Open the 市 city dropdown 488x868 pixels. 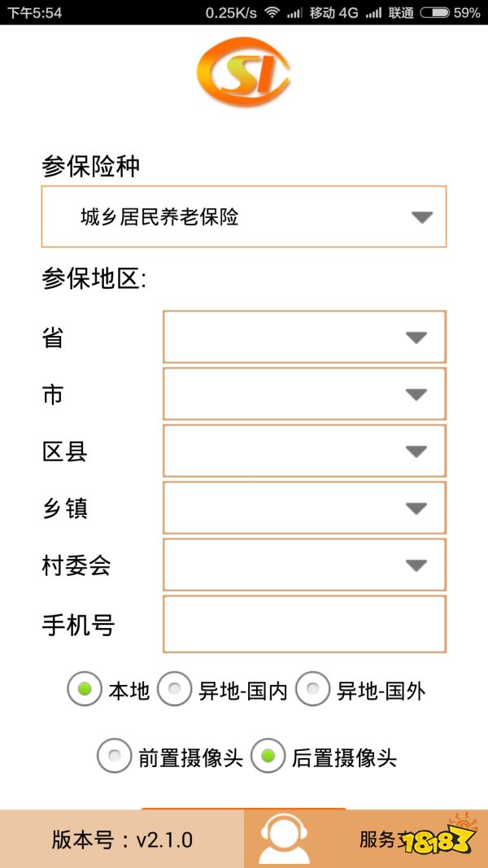[304, 394]
